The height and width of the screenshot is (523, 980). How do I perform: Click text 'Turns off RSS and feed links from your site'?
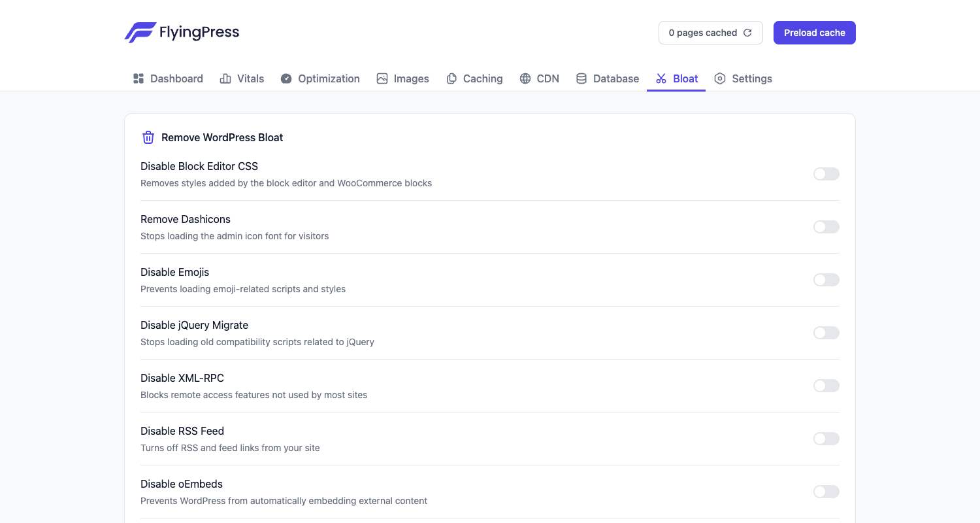(x=230, y=448)
